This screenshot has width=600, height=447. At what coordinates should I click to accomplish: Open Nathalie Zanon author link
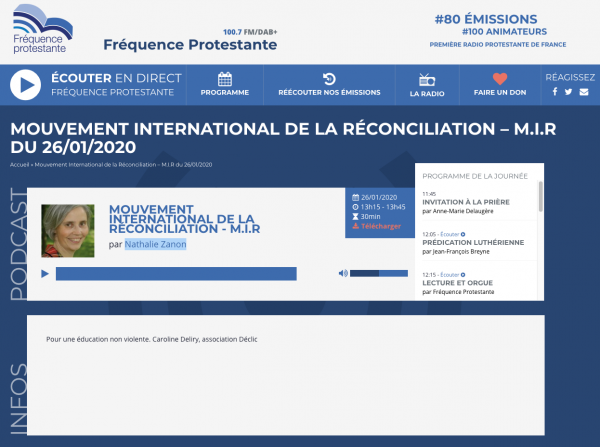[x=155, y=244]
